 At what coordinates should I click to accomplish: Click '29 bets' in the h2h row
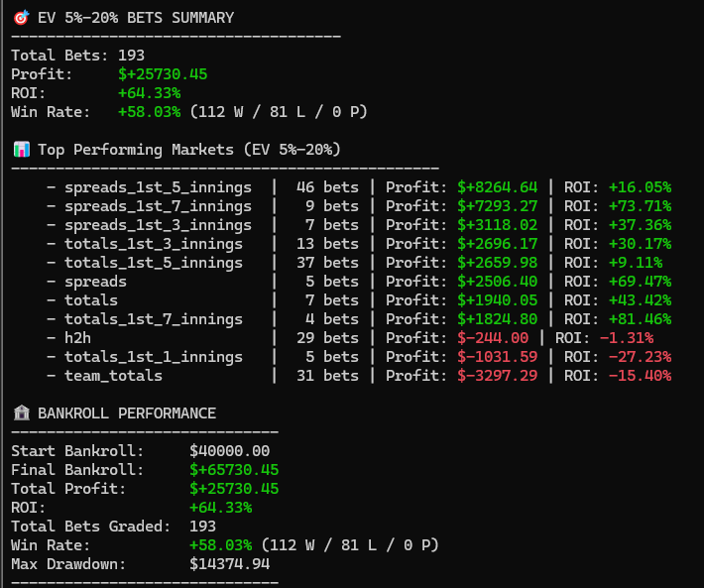point(327,338)
